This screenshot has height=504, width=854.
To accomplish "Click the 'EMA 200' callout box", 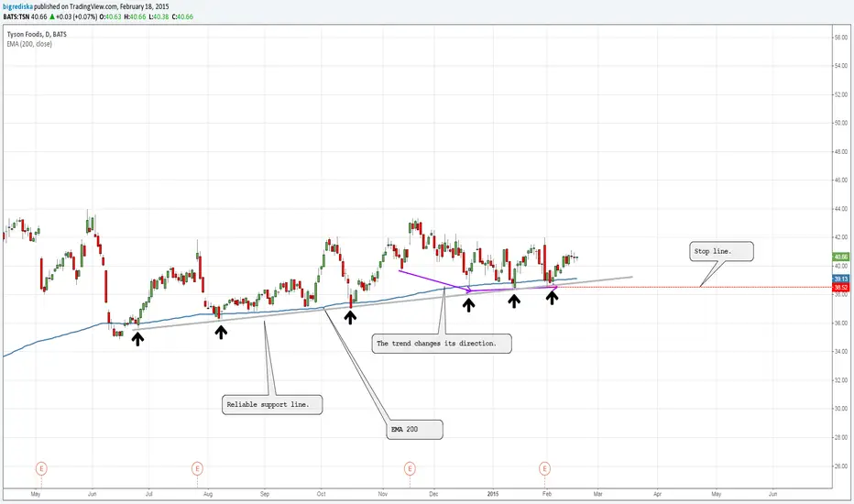I will coord(415,430).
